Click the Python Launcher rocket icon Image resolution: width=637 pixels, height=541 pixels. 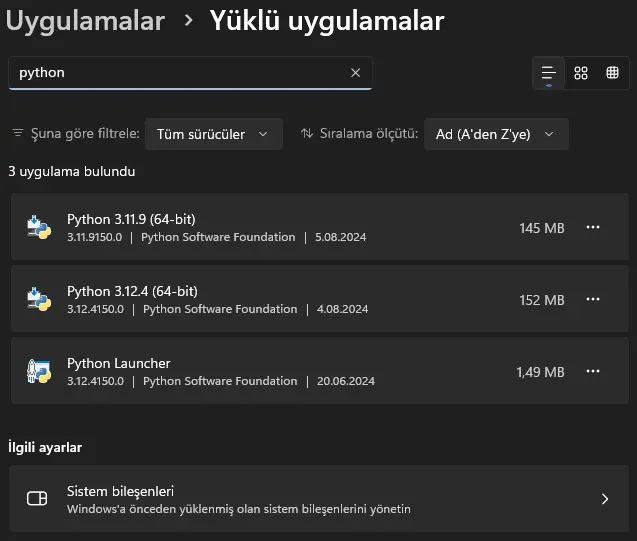pos(39,371)
